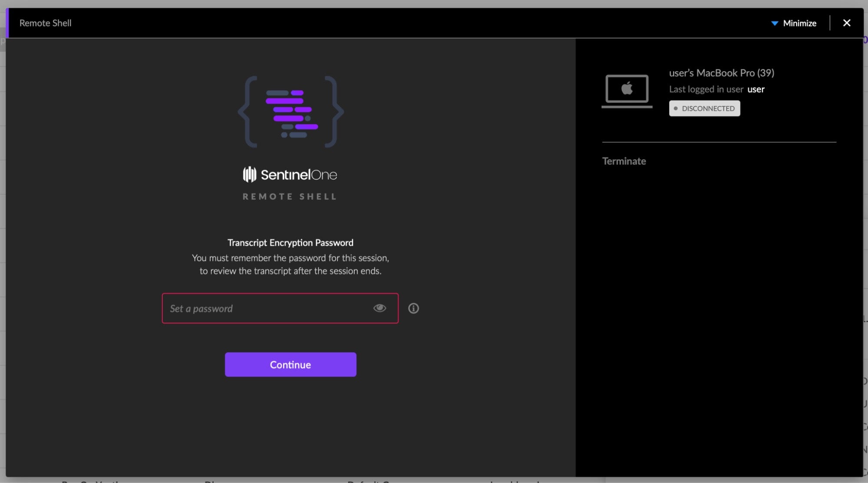The width and height of the screenshot is (868, 483).
Task: Click the REMOTE SHELL subtitle text
Action: coord(290,197)
